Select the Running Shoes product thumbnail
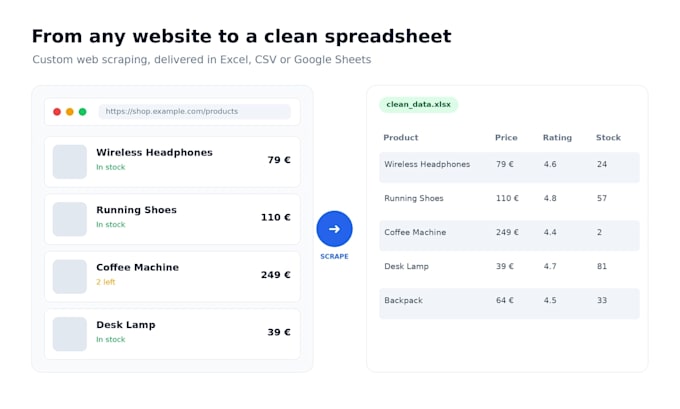Viewport: 680px width, 409px height. pyautogui.click(x=69, y=219)
